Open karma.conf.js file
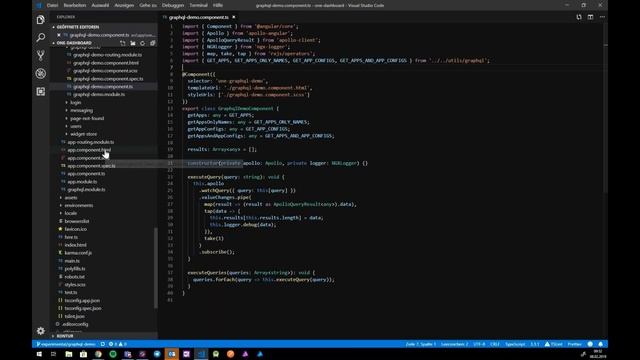Screen dimensions: 640x360 [78, 253]
